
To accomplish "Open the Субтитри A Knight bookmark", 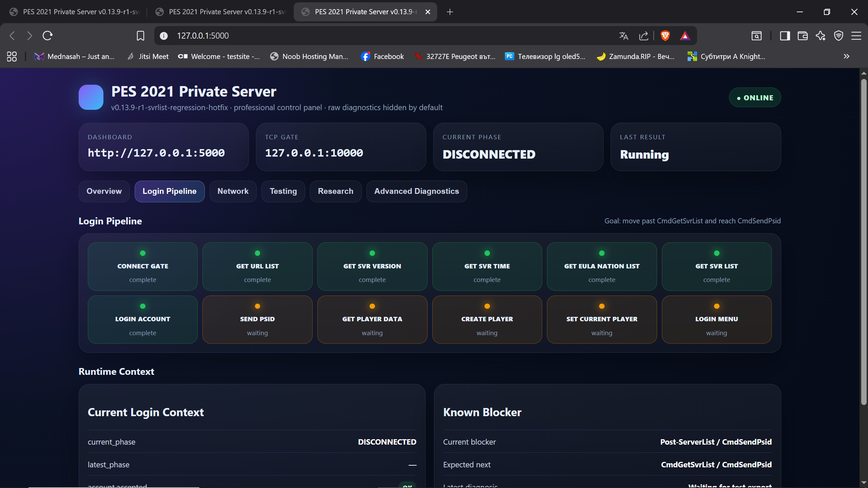I will click(726, 56).
